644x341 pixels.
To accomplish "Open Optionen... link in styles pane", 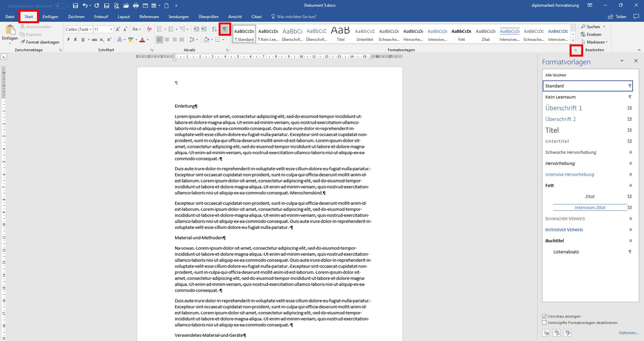I will pos(629,333).
